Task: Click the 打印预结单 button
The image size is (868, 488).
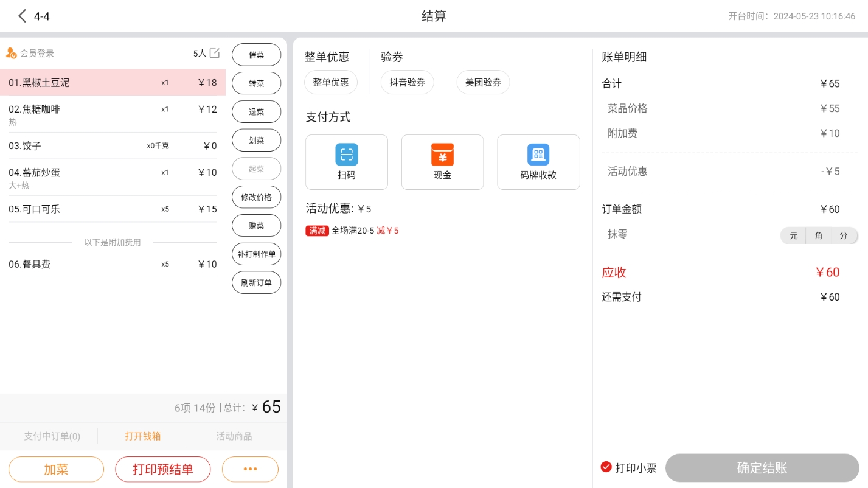Action: pos(162,469)
